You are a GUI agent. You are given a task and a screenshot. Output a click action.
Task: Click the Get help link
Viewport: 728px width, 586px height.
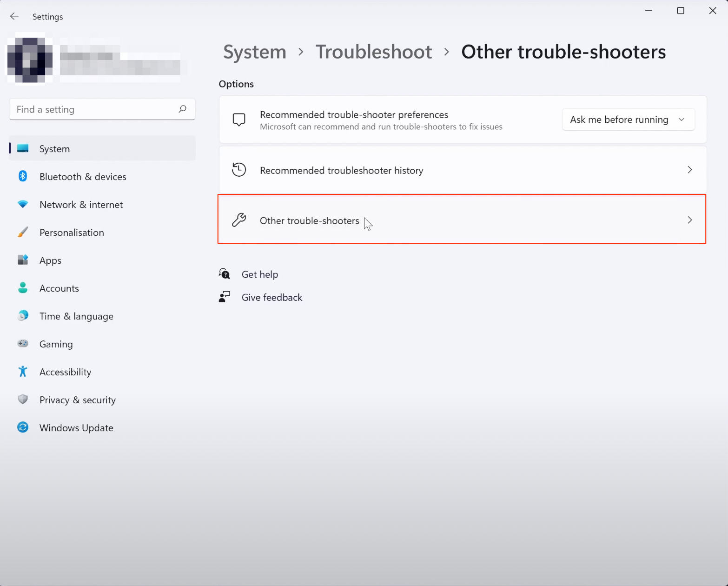259,274
